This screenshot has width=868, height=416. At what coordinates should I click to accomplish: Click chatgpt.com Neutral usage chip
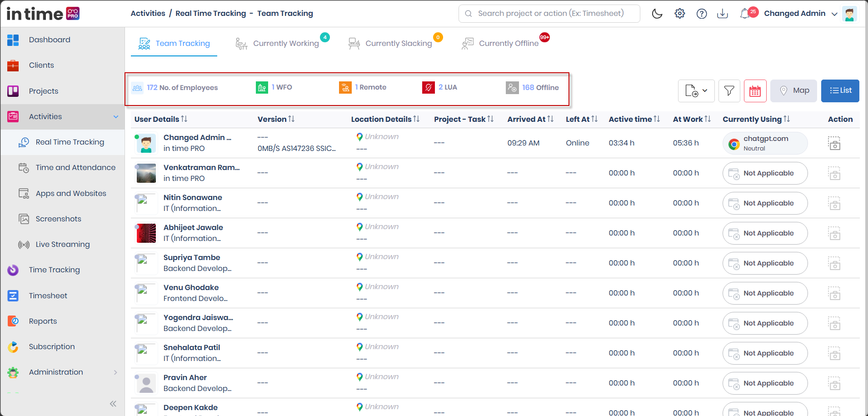coord(765,143)
